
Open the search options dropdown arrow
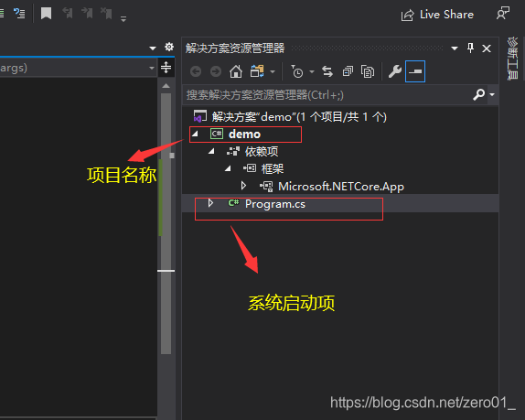(492, 95)
